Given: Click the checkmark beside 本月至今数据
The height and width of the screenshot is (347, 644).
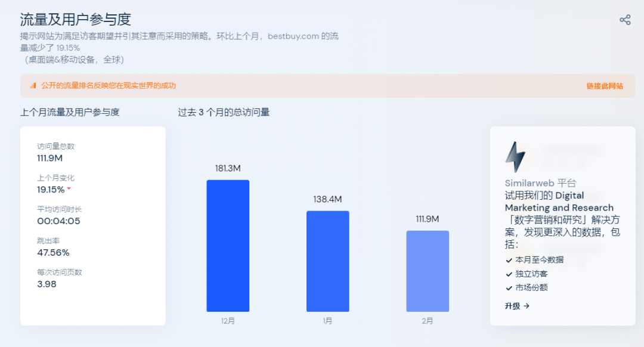Looking at the screenshot, I should (508, 260).
